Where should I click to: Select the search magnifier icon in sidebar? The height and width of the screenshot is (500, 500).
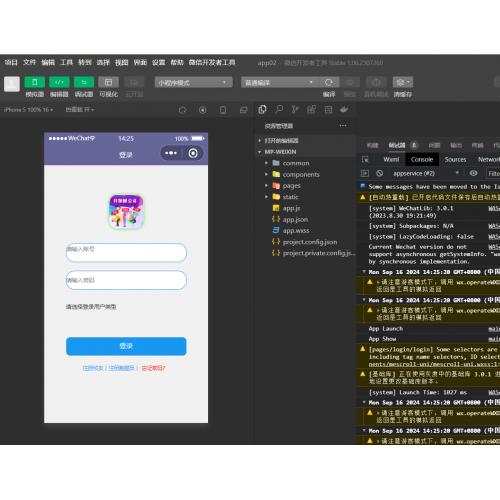pyautogui.click(x=279, y=109)
